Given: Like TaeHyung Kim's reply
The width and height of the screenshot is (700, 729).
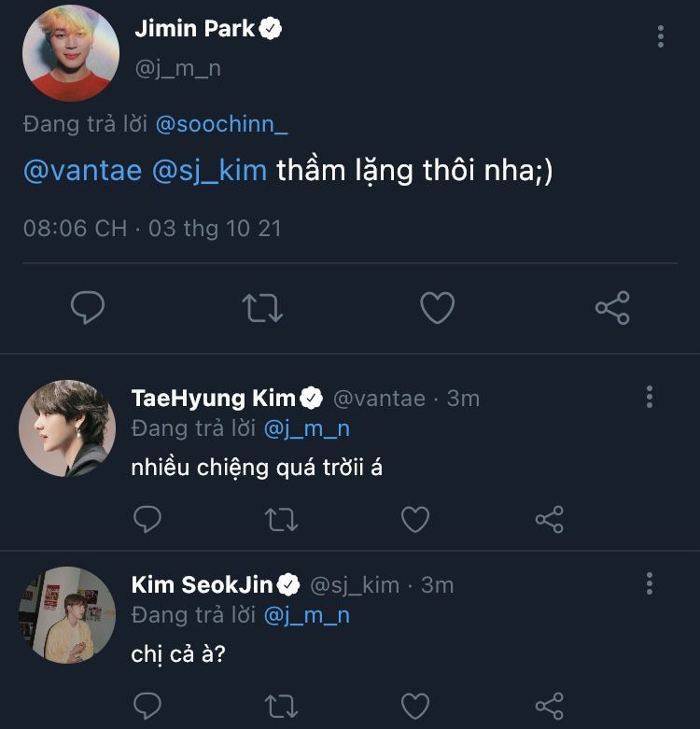Looking at the screenshot, I should 415,519.
